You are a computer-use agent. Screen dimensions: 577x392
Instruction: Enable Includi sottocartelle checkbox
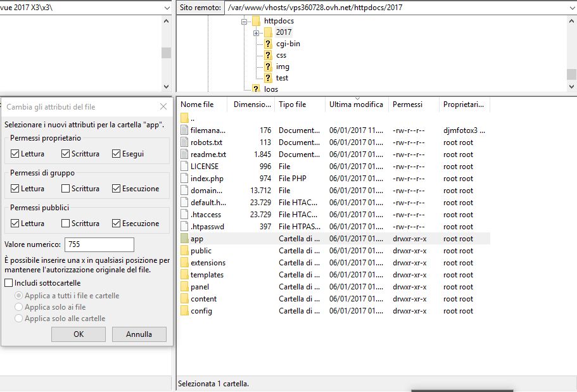point(8,283)
